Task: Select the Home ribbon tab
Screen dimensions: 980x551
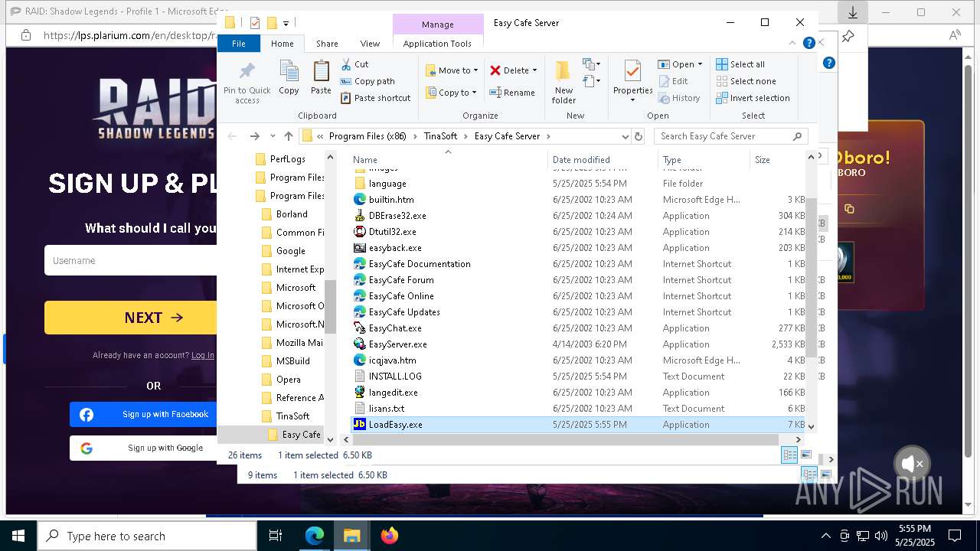Action: click(283, 44)
